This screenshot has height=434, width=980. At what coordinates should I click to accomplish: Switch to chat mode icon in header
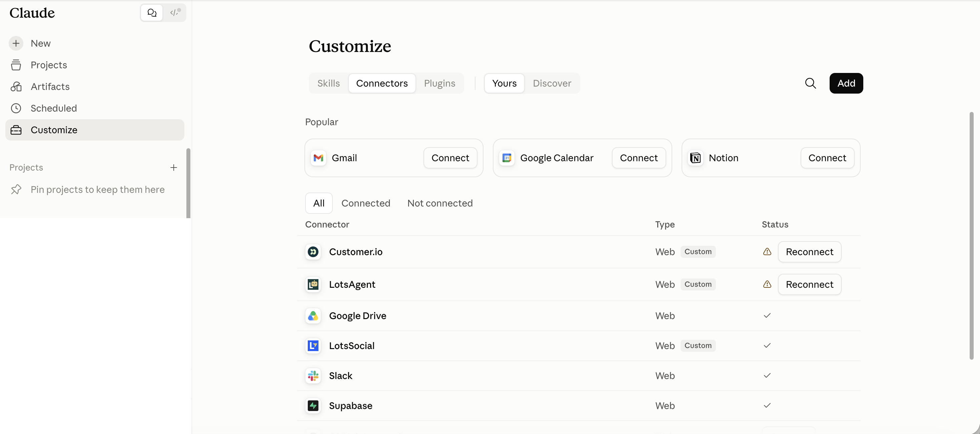152,13
